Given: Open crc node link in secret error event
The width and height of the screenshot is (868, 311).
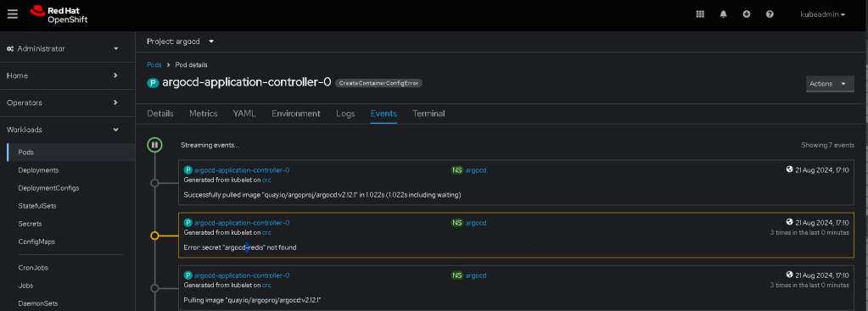Looking at the screenshot, I should pos(266,232).
